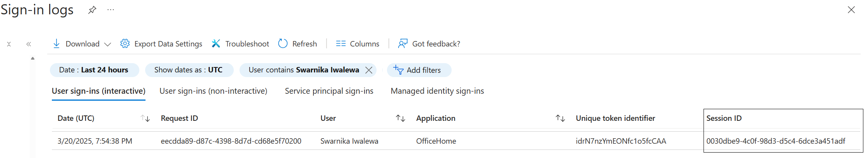Open the Date Last 24 hours filter
The height and width of the screenshot is (158, 868).
click(x=94, y=70)
